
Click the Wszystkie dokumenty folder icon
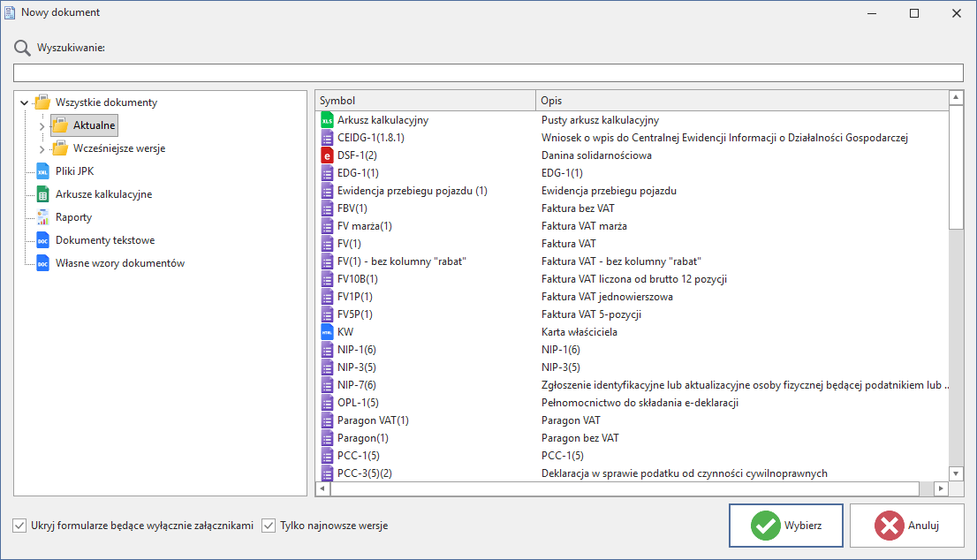point(42,102)
